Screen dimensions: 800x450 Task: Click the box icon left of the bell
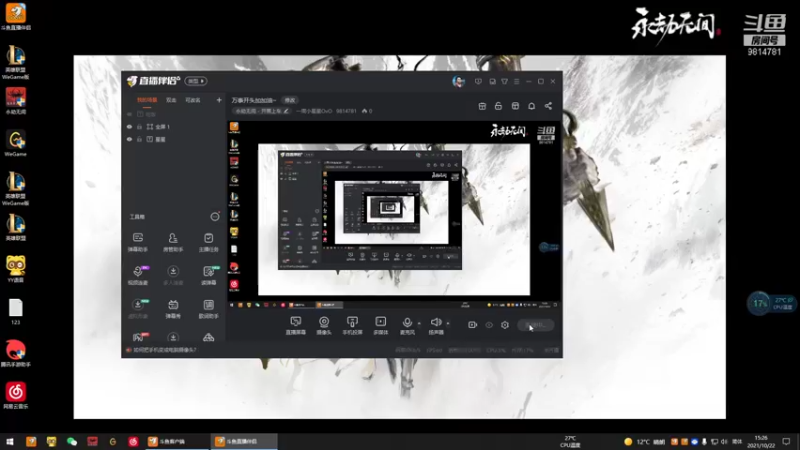515,106
